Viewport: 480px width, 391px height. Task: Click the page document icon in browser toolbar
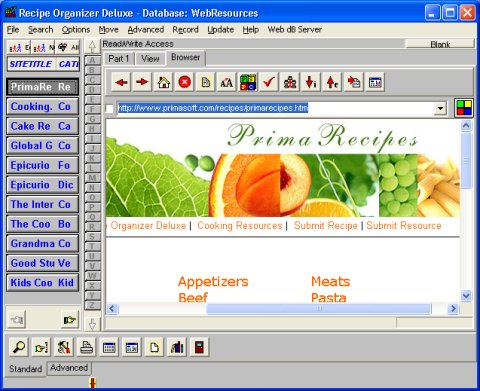click(206, 82)
